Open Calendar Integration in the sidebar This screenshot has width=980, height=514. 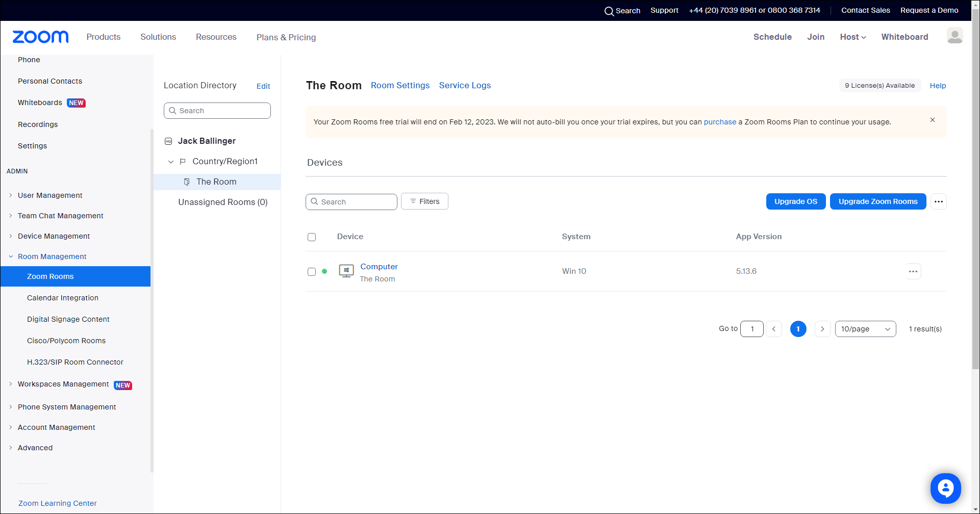pos(63,298)
